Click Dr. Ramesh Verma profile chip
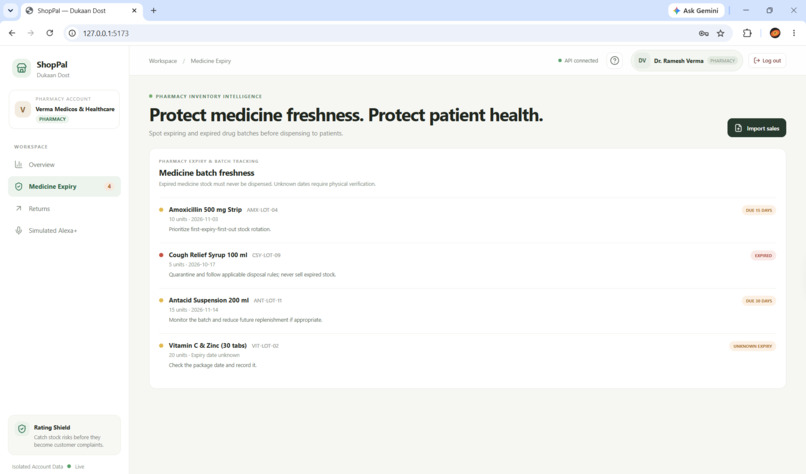 coord(687,61)
